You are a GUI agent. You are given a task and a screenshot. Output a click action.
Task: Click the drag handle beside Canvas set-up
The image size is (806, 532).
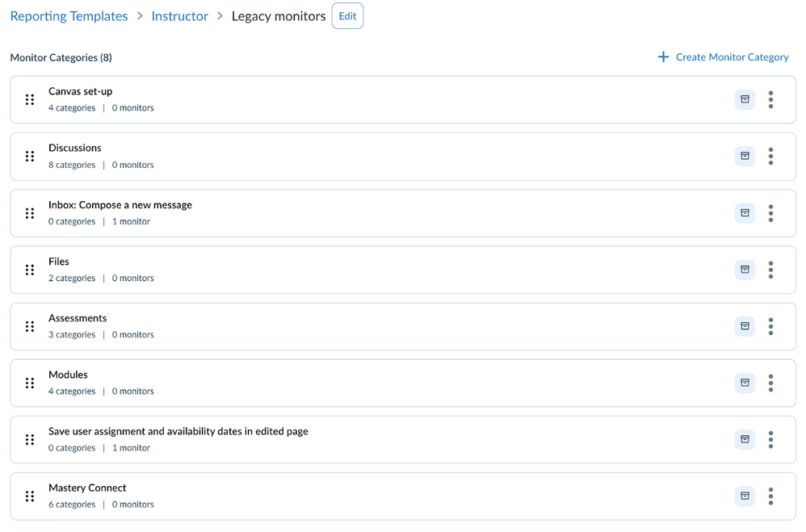(30, 99)
